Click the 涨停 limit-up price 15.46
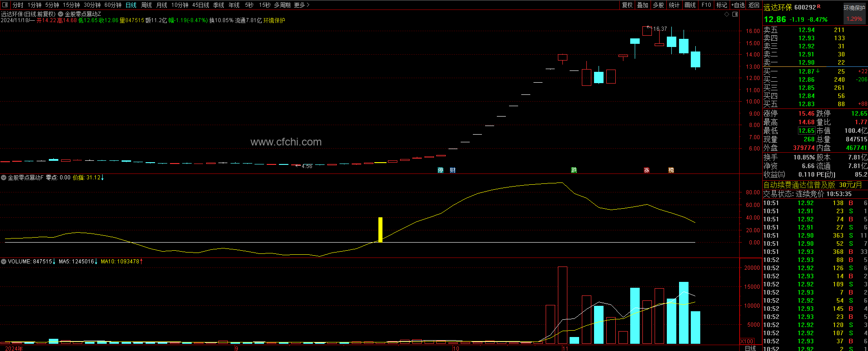The width and height of the screenshot is (868, 351). pyautogui.click(x=807, y=114)
